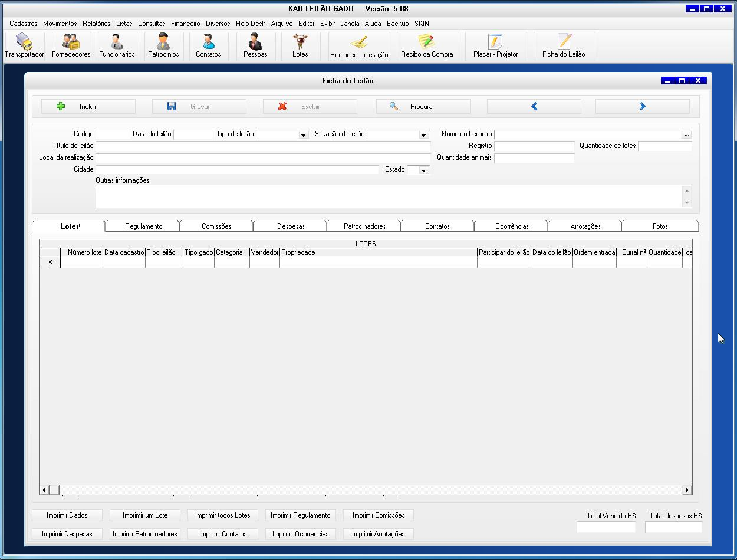Click the Local da realização field

point(263,158)
